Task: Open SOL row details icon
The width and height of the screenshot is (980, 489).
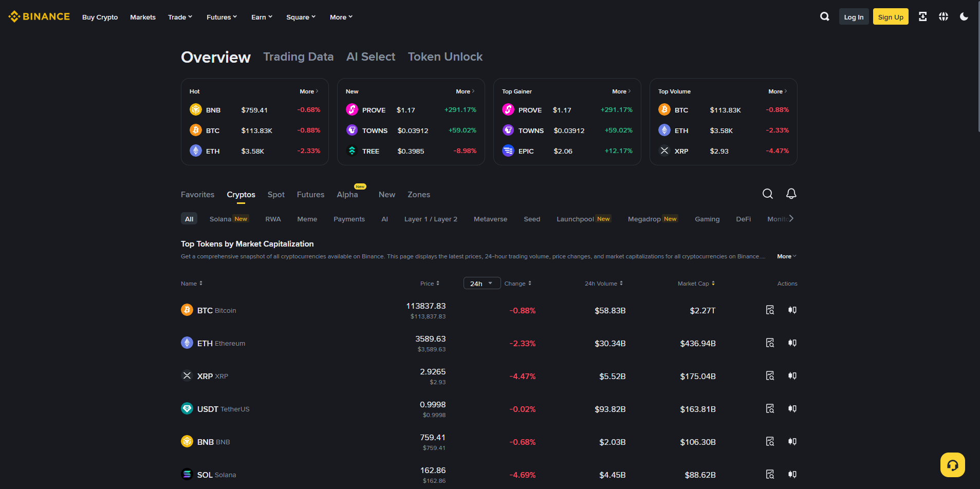Action: click(x=770, y=474)
